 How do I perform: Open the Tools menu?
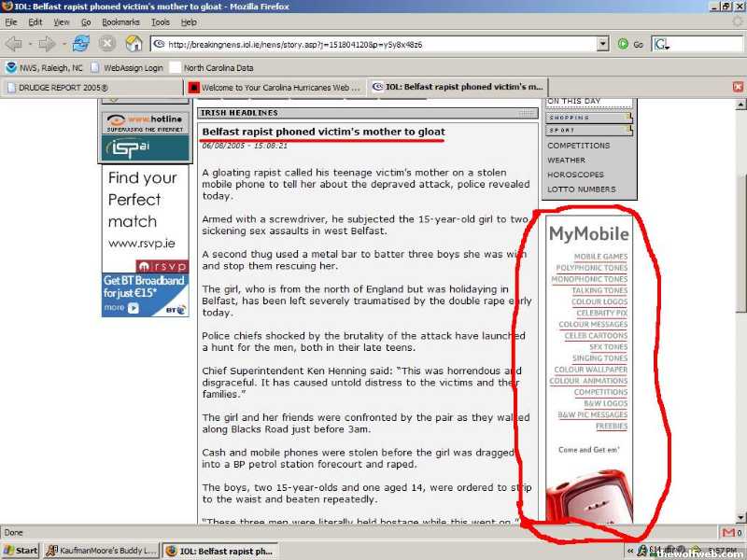(x=161, y=21)
